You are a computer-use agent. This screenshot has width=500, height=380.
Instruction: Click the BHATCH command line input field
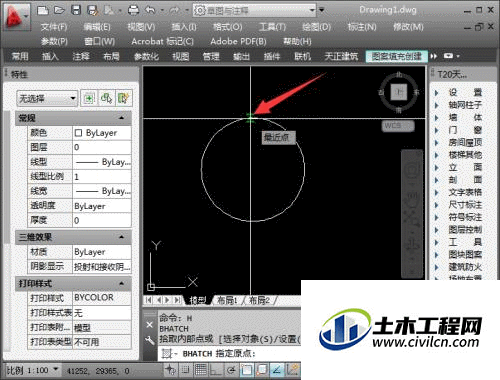click(230, 354)
